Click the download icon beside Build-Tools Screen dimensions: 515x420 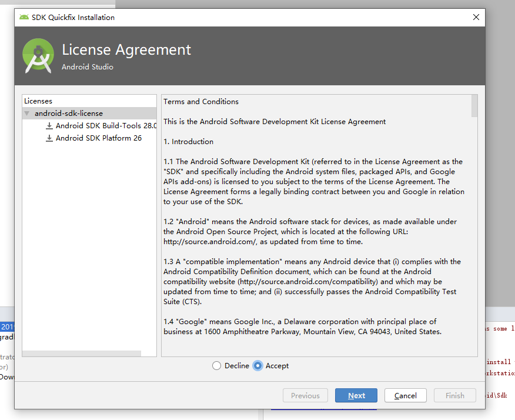49,125
